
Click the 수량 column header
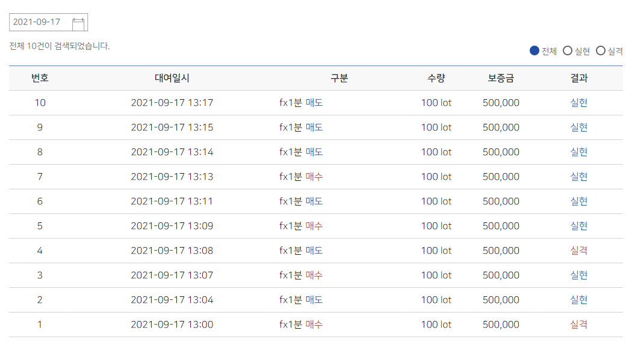(436, 78)
